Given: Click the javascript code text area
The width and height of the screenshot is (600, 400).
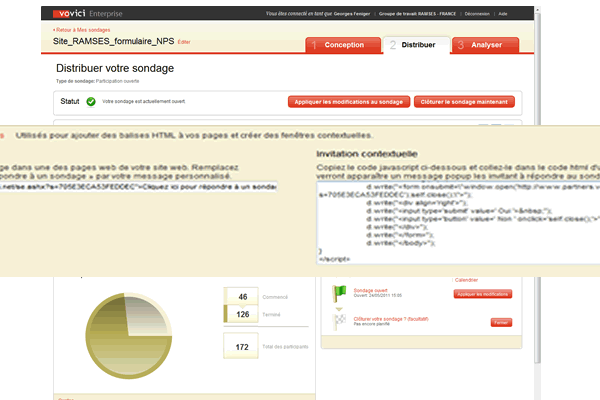Looking at the screenshot, I should click(458, 223).
